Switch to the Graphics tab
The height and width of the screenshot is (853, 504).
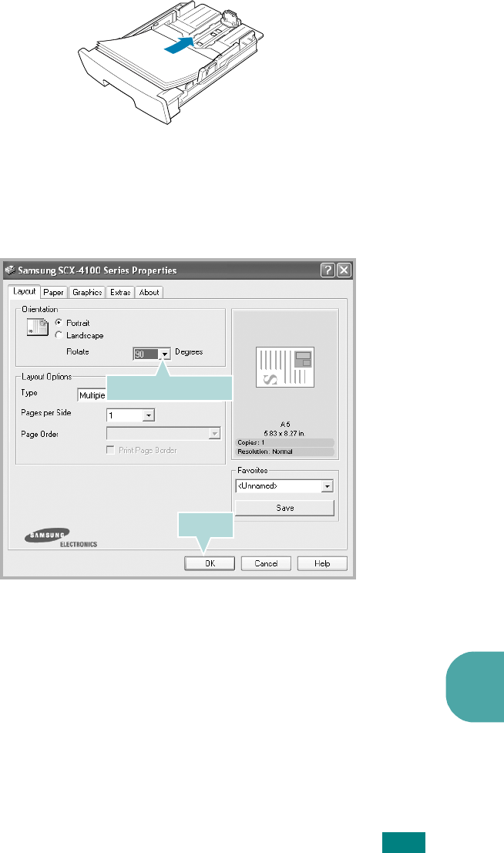click(x=87, y=292)
